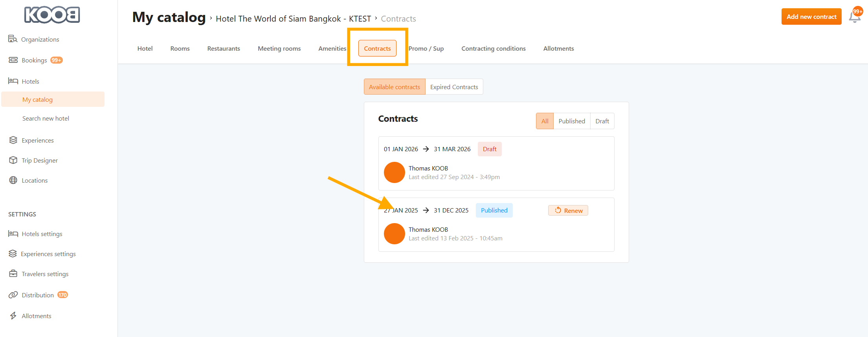The image size is (868, 337).
Task: Filter contracts by Published status
Action: (571, 121)
